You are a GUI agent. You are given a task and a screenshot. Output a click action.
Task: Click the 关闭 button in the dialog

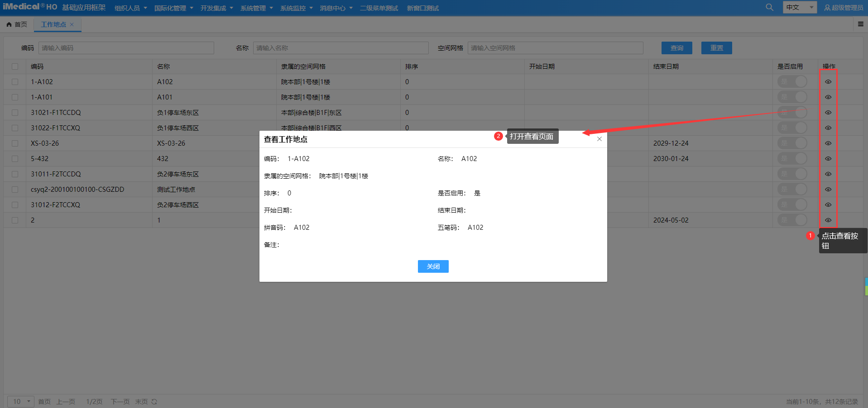coord(433,266)
